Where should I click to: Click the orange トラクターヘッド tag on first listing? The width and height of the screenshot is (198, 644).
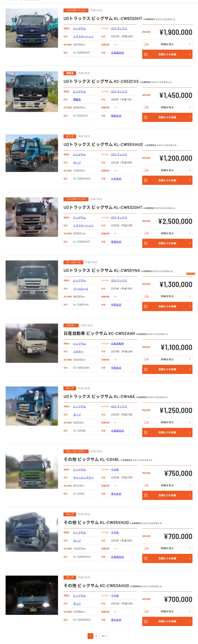[x=76, y=10]
